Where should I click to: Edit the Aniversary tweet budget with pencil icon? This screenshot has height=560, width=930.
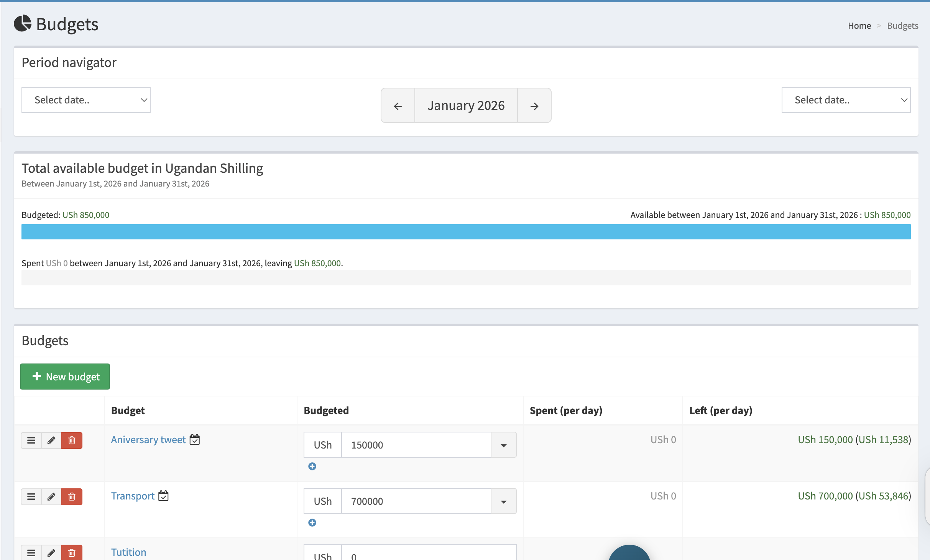pyautogui.click(x=51, y=440)
